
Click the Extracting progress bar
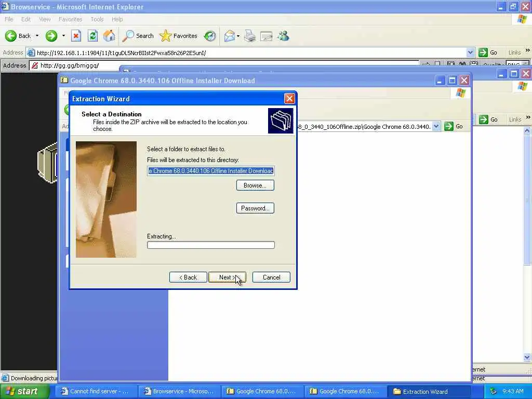click(x=211, y=245)
